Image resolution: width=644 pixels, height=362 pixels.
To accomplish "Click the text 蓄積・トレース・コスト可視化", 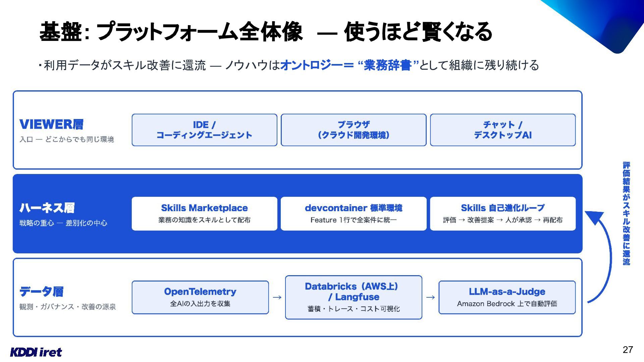I will pos(354,309).
